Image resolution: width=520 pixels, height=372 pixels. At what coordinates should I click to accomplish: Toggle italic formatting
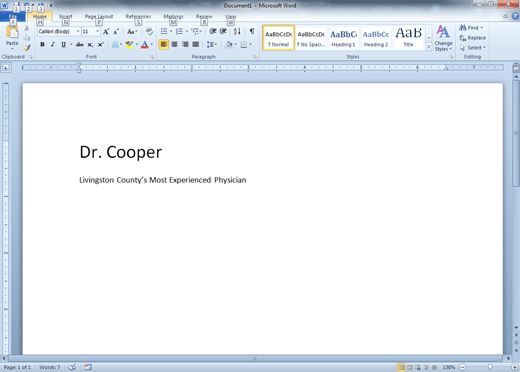(53, 44)
